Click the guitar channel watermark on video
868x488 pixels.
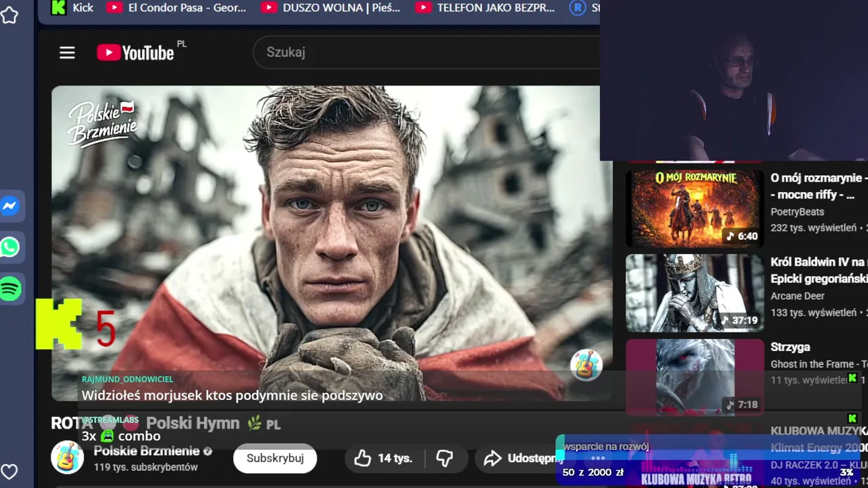click(586, 365)
